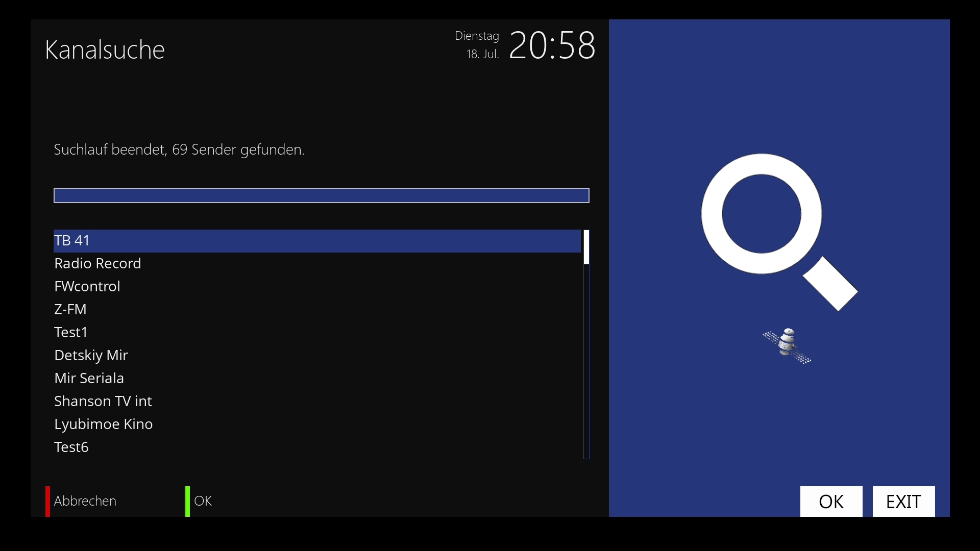Select the TB 41 channel entry
This screenshot has width=980, height=551.
pyautogui.click(x=317, y=241)
